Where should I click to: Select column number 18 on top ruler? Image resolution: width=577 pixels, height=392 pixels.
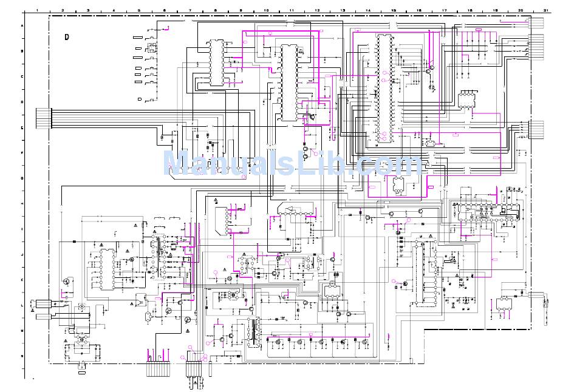click(x=470, y=10)
